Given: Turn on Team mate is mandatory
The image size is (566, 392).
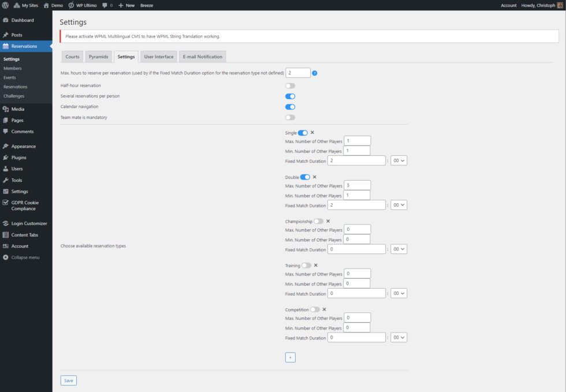Looking at the screenshot, I should [290, 118].
